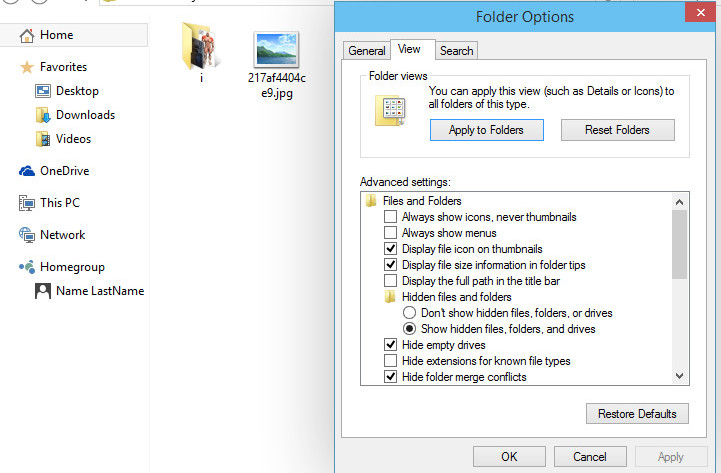
Task: Select the Home label in sidebar
Action: tap(57, 35)
